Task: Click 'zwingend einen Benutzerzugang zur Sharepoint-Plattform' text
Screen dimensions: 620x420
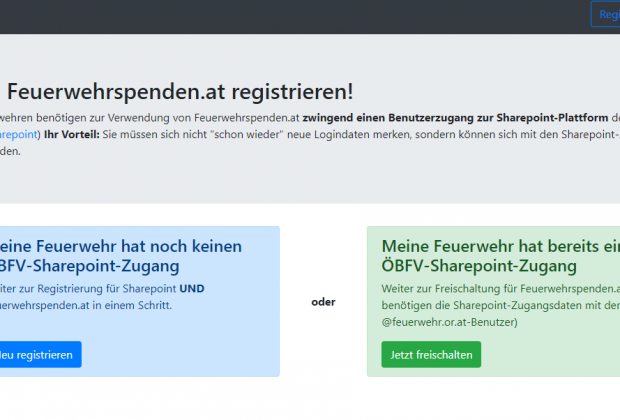Action: coord(455,118)
